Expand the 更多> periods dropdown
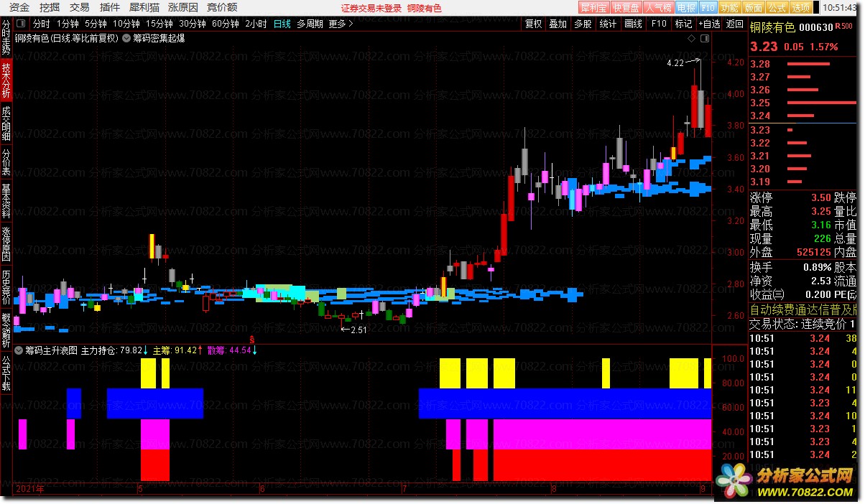 (341, 24)
